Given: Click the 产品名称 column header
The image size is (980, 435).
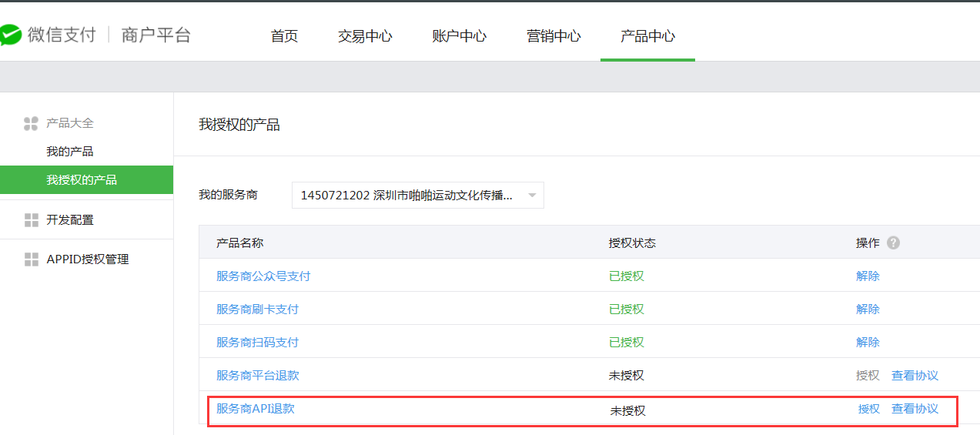Looking at the screenshot, I should 240,243.
